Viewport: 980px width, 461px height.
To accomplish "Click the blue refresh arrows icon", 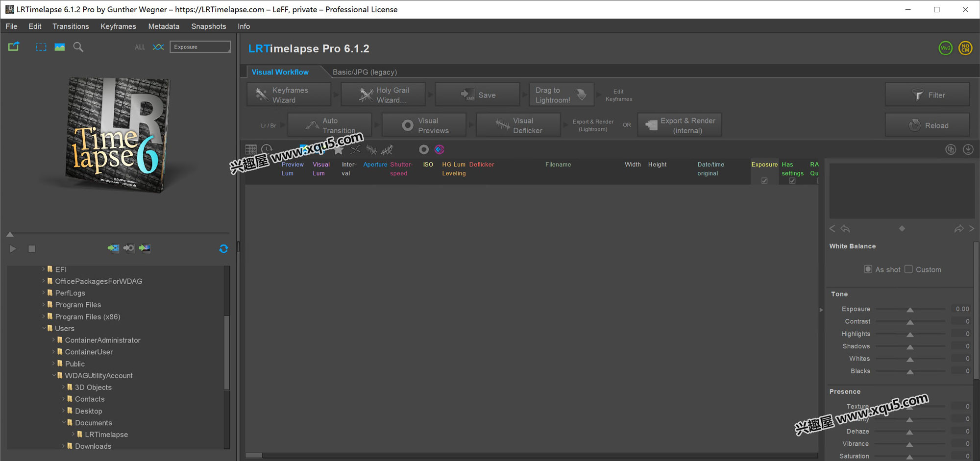I will (223, 249).
